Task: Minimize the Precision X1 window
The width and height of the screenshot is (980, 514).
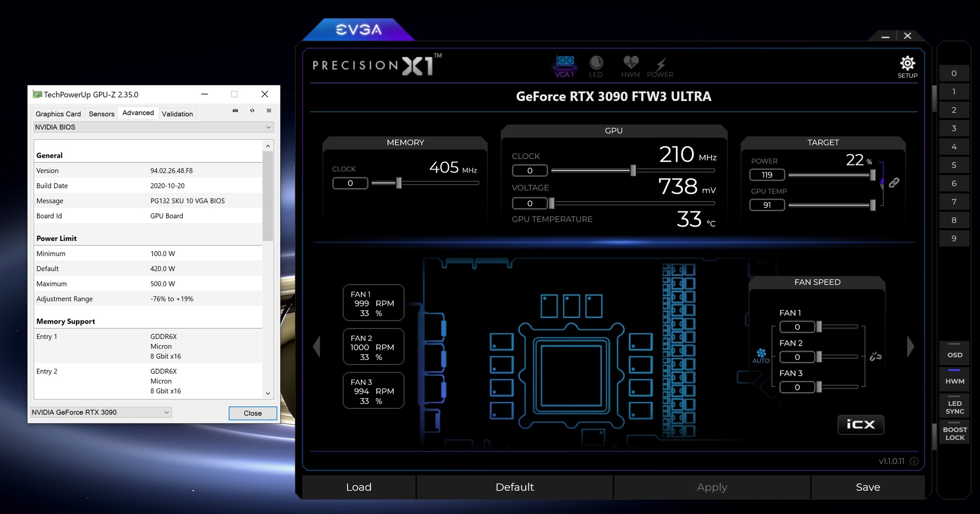Action: click(886, 36)
